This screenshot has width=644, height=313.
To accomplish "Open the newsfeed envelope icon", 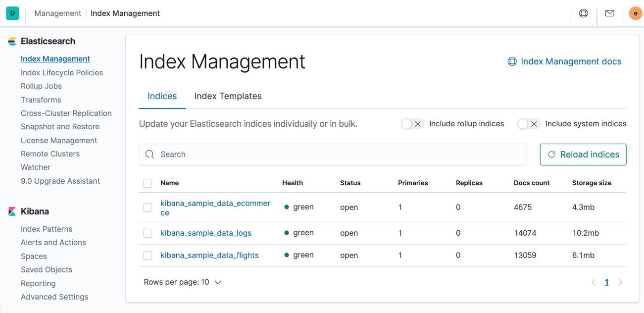I will (x=609, y=13).
